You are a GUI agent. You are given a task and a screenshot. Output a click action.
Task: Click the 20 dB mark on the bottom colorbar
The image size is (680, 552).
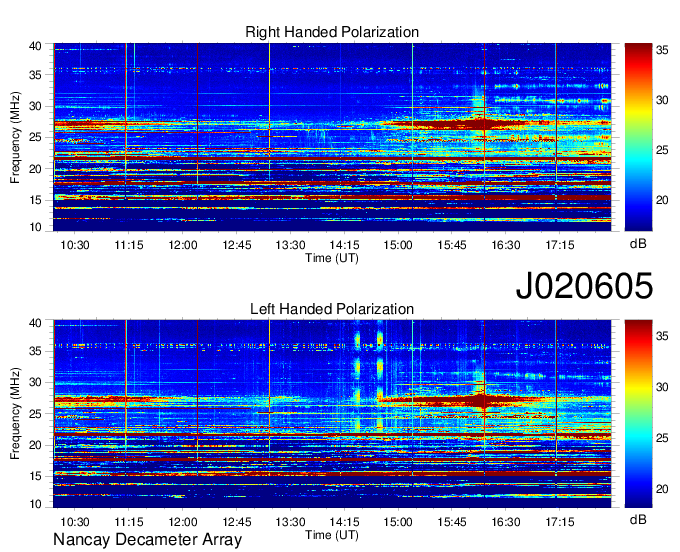coord(661,489)
